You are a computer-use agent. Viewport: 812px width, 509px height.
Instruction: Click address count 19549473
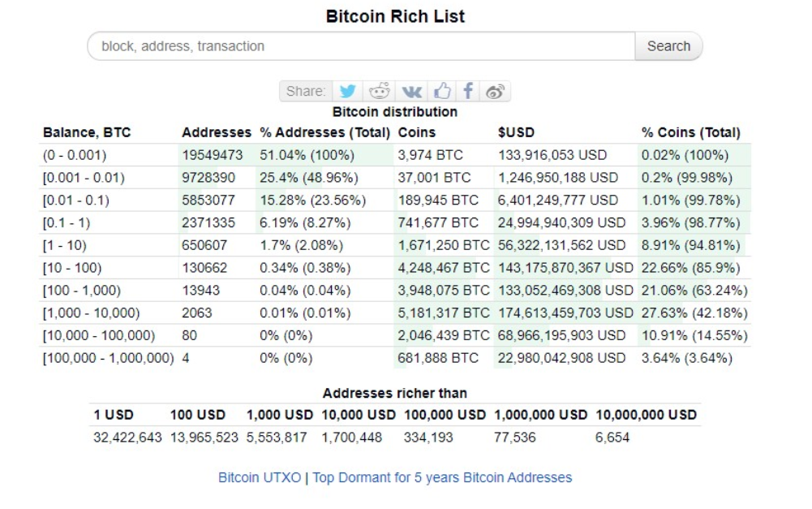tap(213, 155)
